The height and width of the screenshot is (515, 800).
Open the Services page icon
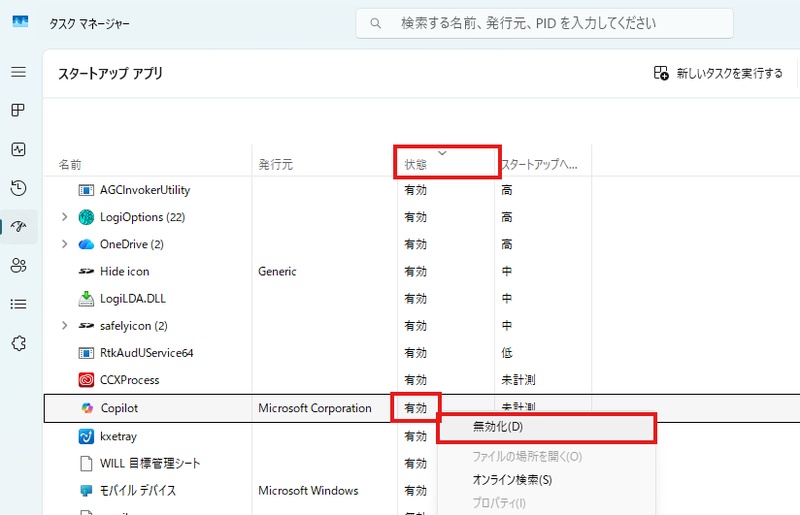coord(18,343)
